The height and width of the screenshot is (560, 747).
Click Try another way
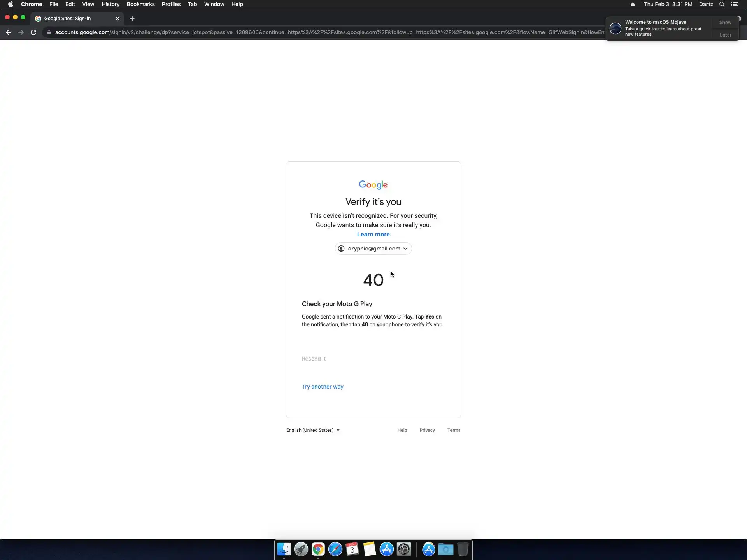point(323,387)
